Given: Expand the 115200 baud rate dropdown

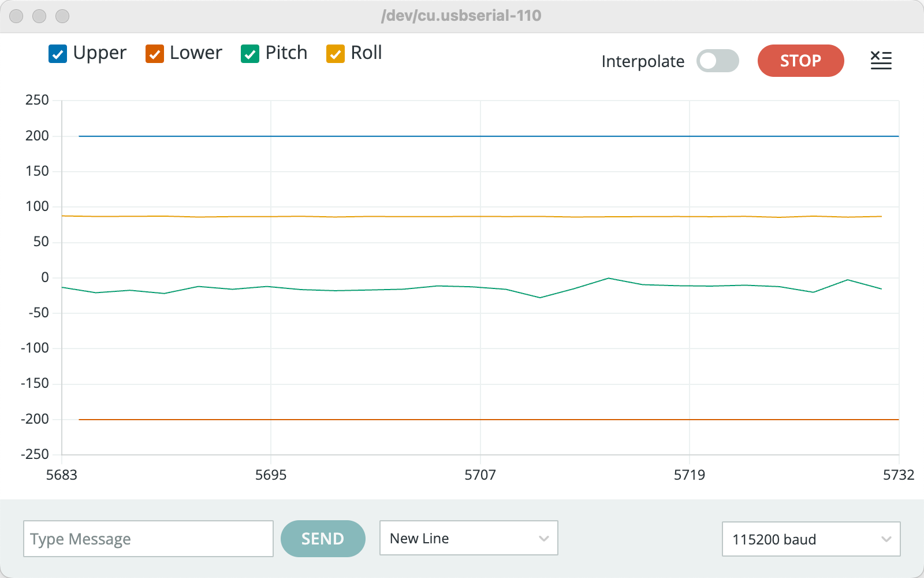Looking at the screenshot, I should [811, 539].
